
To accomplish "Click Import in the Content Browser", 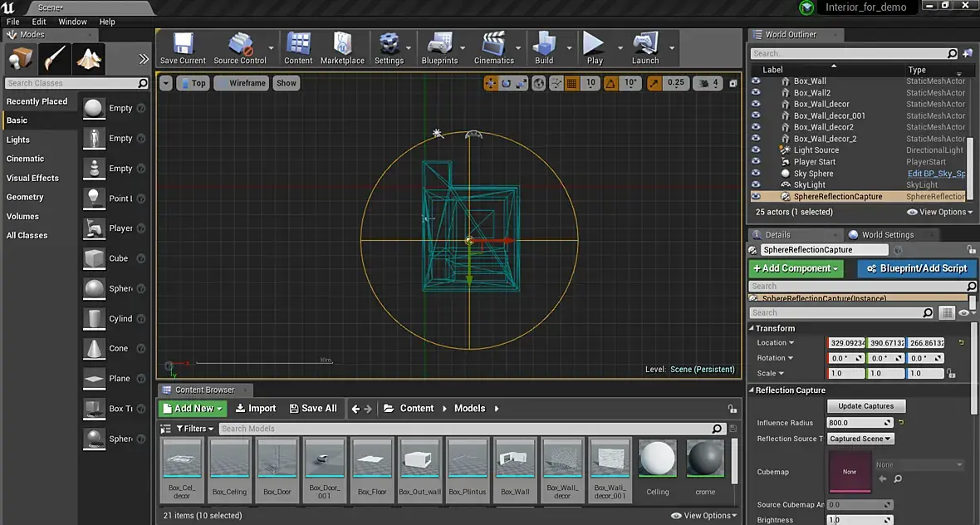I will pyautogui.click(x=256, y=409).
